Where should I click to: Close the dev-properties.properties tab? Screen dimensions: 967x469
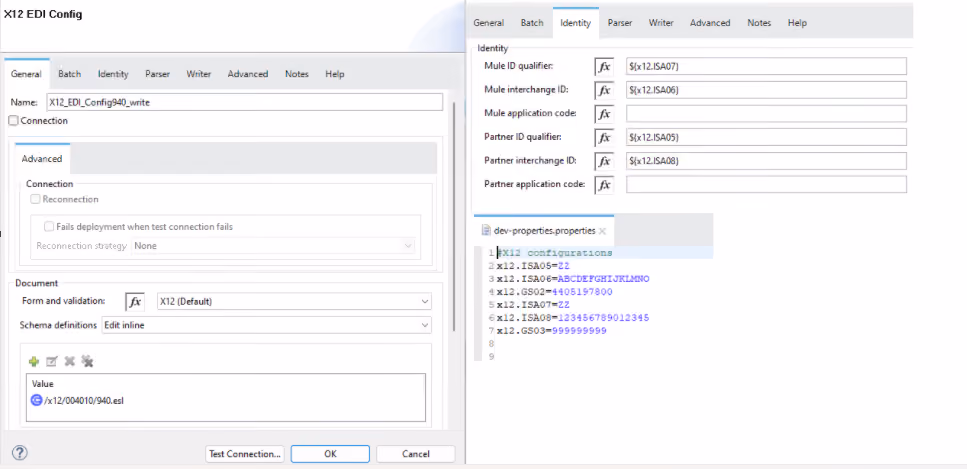point(603,231)
